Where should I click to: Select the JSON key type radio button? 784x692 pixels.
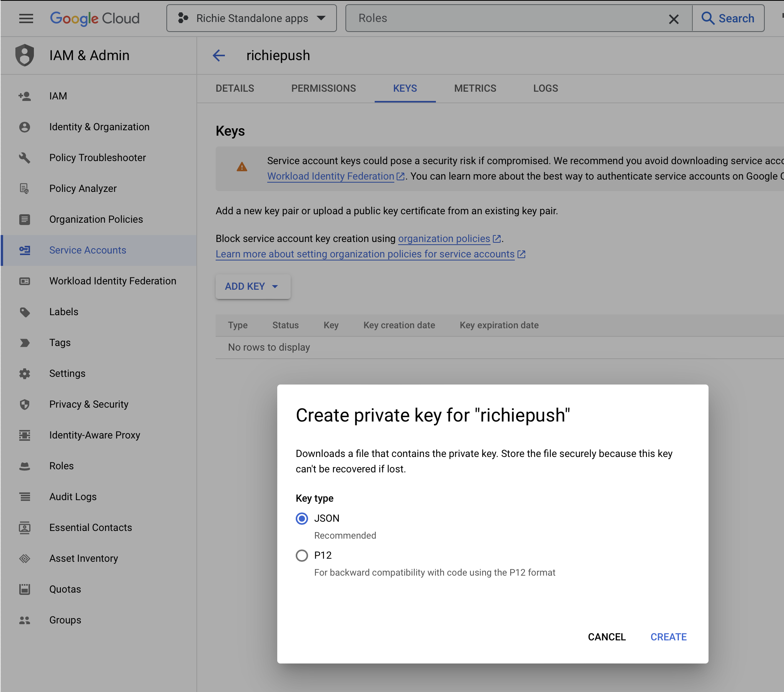pyautogui.click(x=302, y=519)
